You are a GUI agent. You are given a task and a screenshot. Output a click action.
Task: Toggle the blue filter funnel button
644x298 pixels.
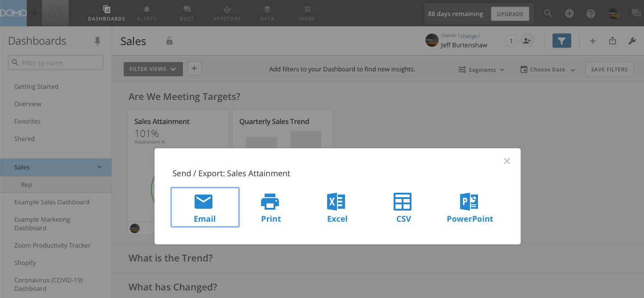pos(562,41)
